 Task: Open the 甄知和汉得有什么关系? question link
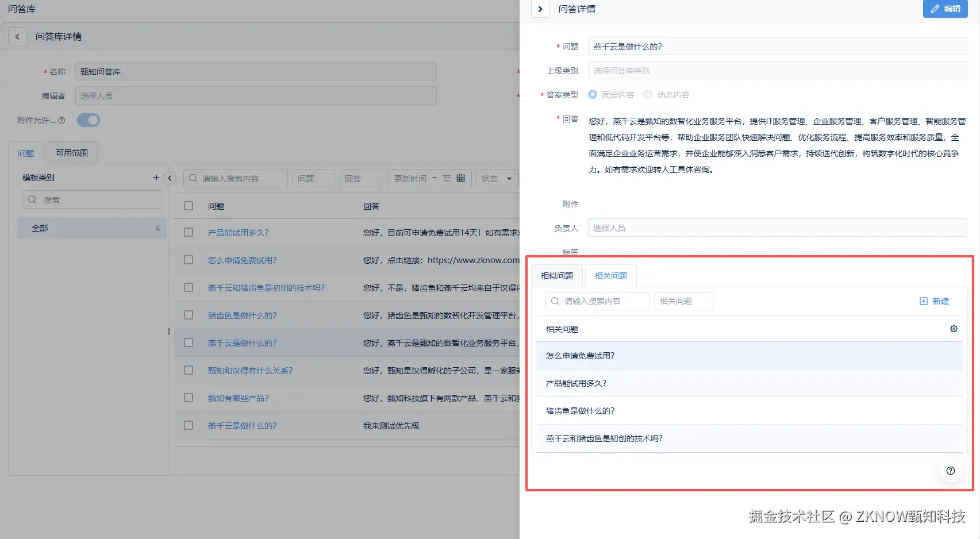(x=250, y=371)
